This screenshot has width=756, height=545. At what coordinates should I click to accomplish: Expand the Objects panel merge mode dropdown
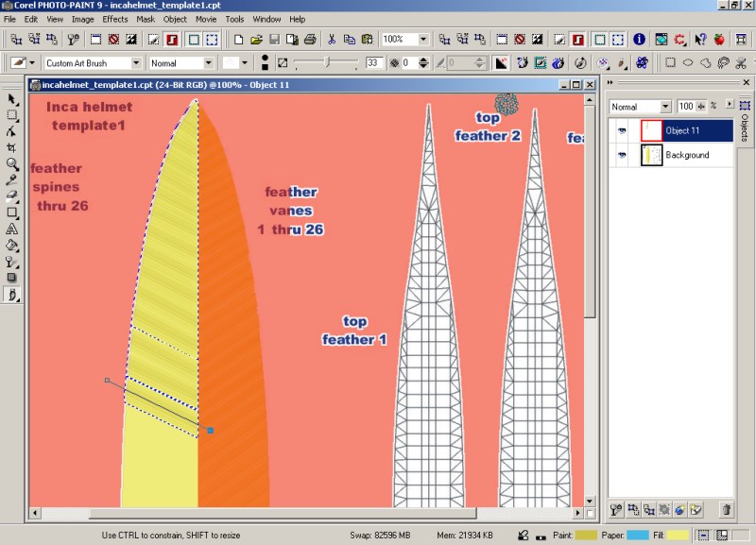[666, 107]
